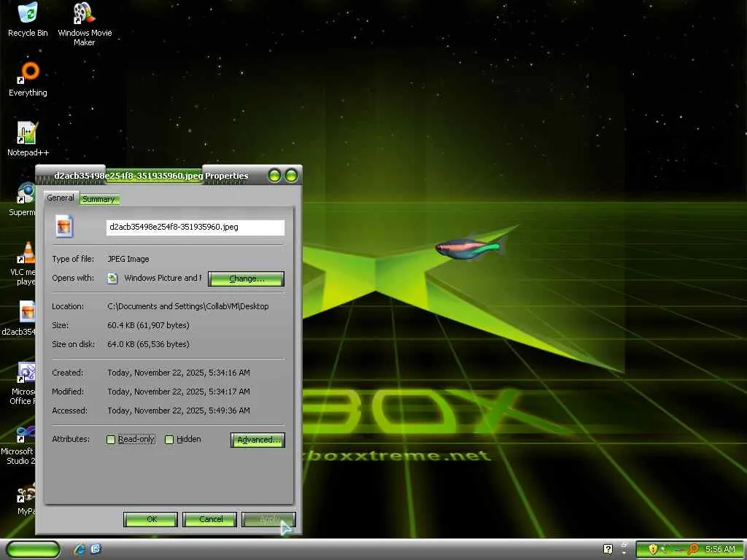Select the Microsoft Visual Studio shortcut icon
The height and width of the screenshot is (560, 747).
click(x=26, y=432)
